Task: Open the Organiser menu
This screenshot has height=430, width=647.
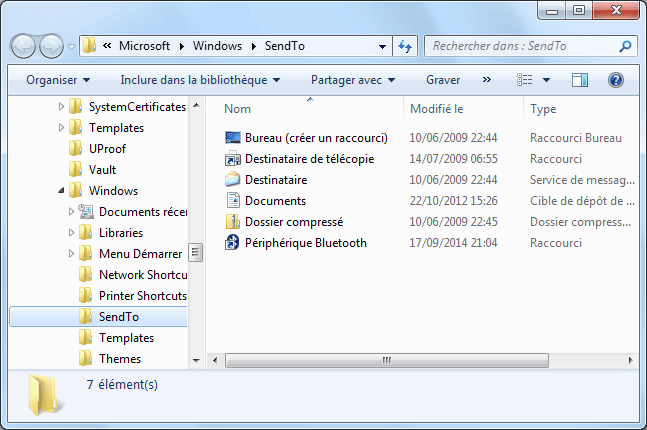Action: tap(58, 80)
